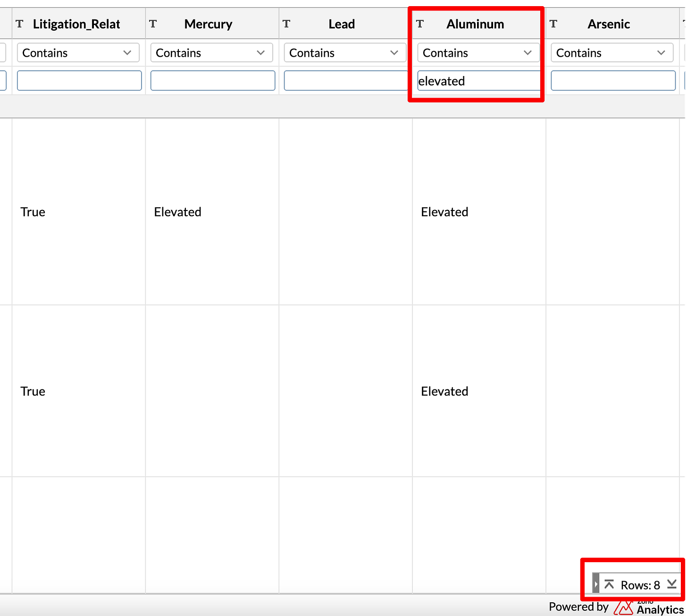Select first row 'Elevated' Aluminum cell
The height and width of the screenshot is (616, 687).
[x=479, y=212]
